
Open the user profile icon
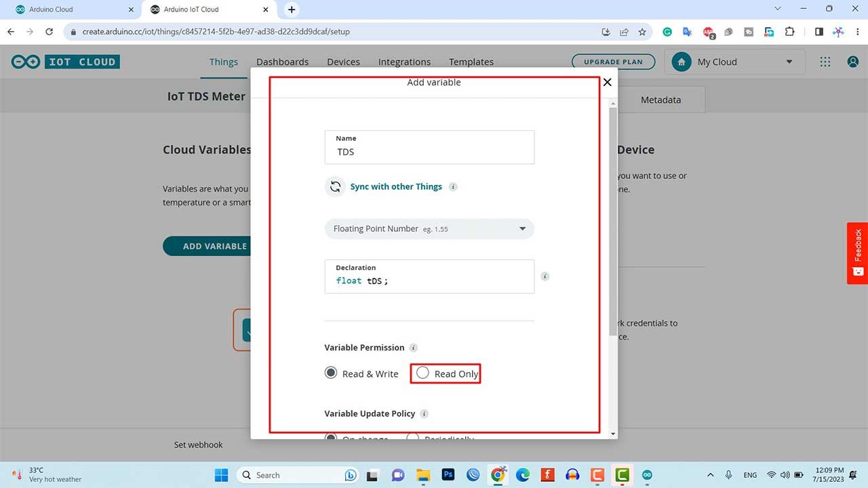click(x=853, y=62)
